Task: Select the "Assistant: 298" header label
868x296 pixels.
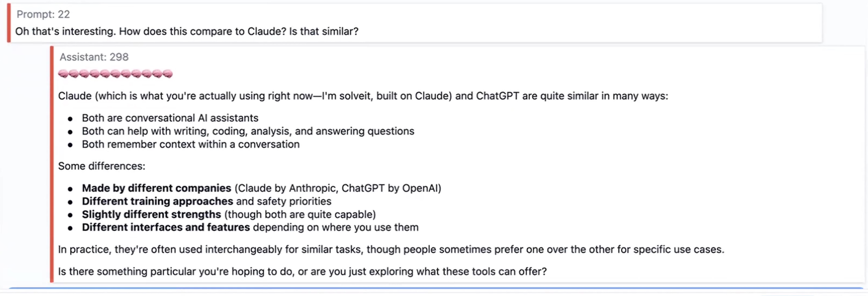Action: (x=94, y=57)
